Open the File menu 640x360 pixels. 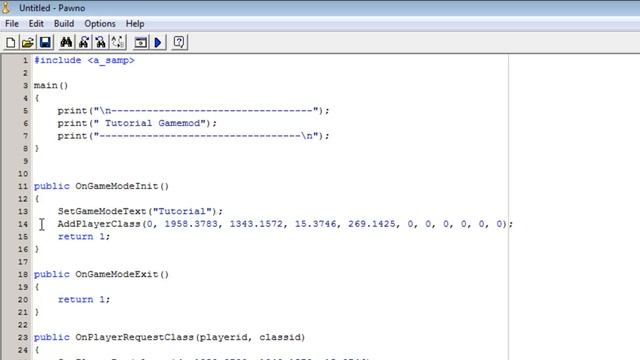click(12, 24)
